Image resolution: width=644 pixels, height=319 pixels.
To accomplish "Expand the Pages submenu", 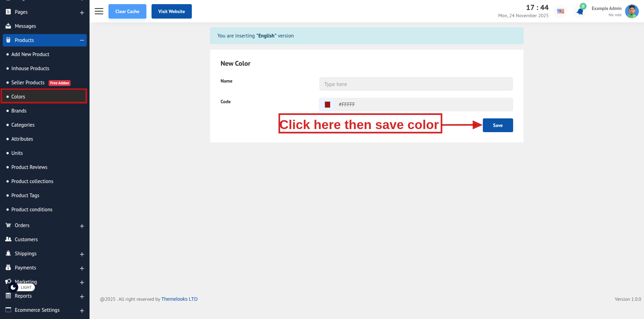I will (x=82, y=13).
